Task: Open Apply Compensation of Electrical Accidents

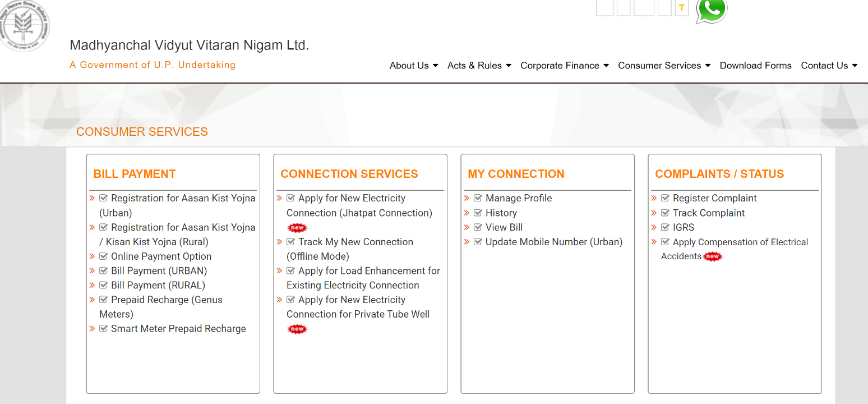Action: pos(735,249)
